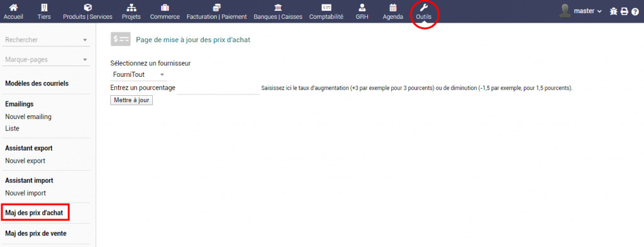Screen dimensions: 644x247
Task: Open the Projets hierarchy icon
Action: click(131, 8)
